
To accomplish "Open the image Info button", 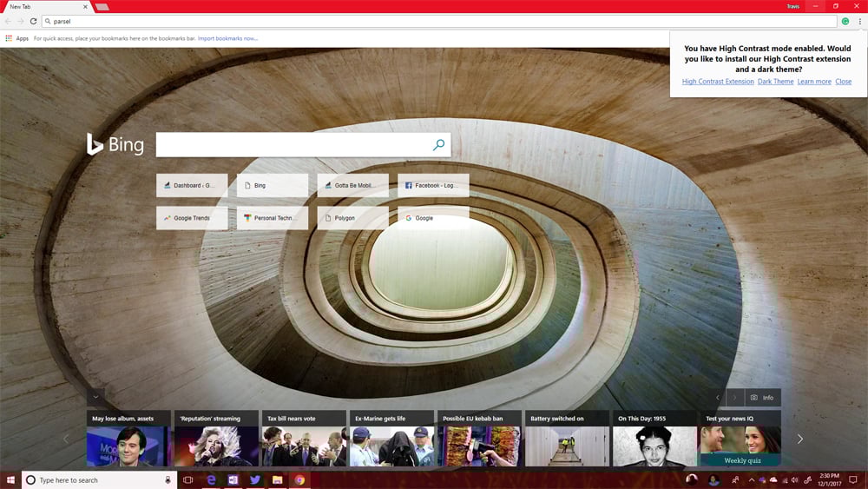I will [x=762, y=397].
